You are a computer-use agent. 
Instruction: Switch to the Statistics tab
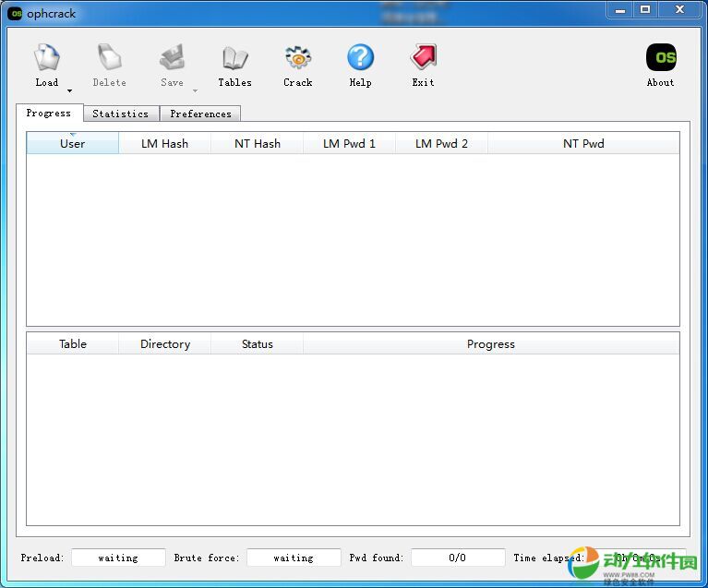pyautogui.click(x=120, y=114)
